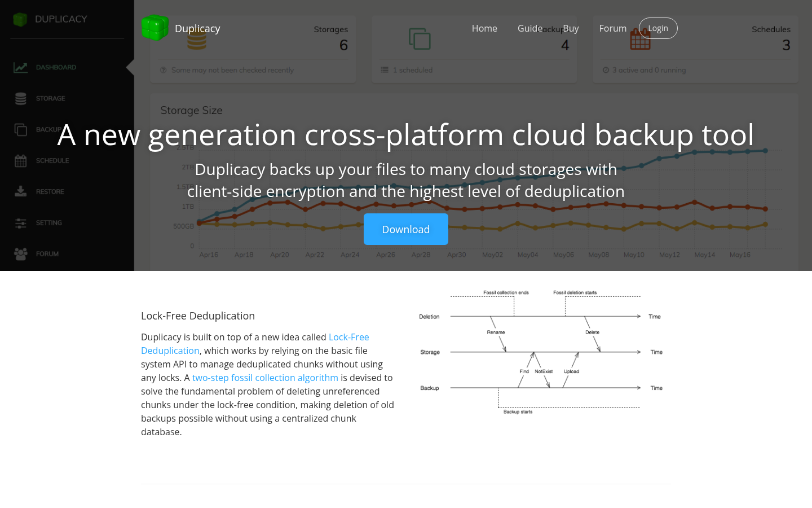This screenshot has width=812, height=508.
Task: Visit the Forum from top navigation
Action: (x=612, y=28)
